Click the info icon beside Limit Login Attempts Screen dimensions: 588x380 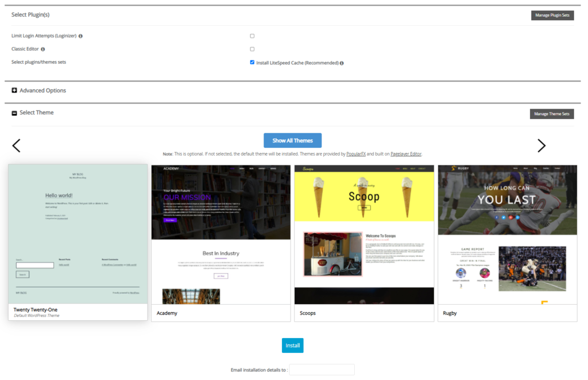click(80, 36)
